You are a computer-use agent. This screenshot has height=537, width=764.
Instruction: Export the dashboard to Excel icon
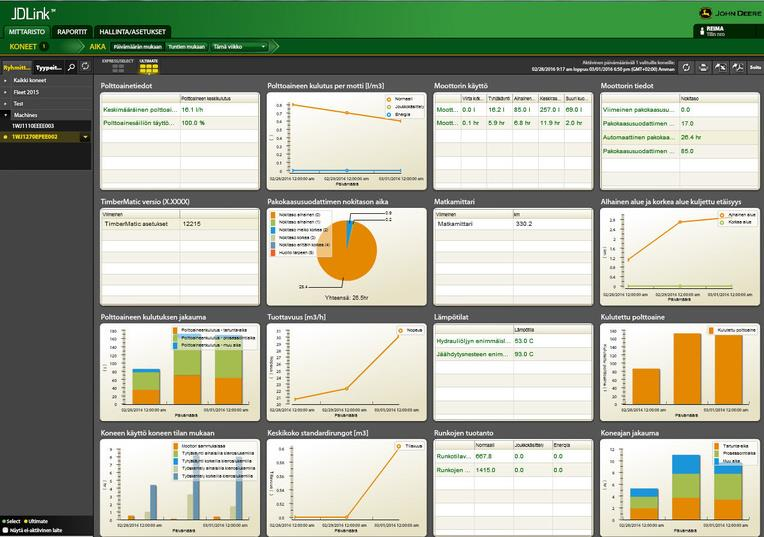[720, 68]
